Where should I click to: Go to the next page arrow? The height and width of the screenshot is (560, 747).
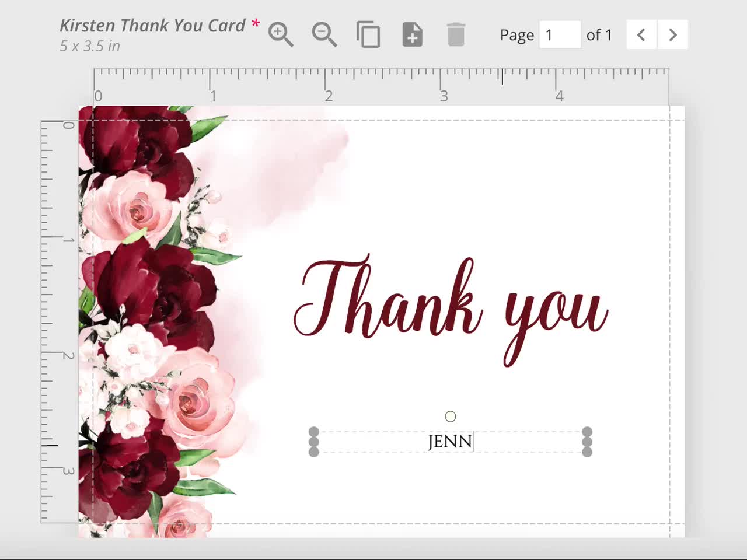tap(673, 35)
